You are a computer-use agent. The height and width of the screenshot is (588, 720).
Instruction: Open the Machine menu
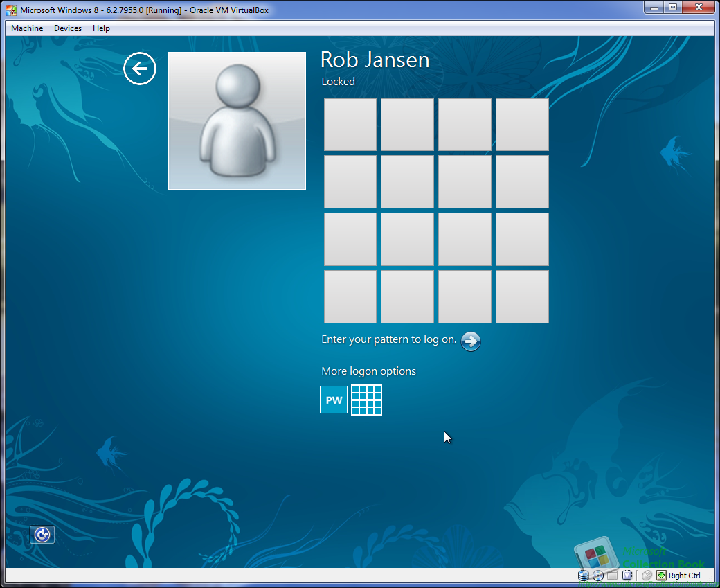pos(27,28)
